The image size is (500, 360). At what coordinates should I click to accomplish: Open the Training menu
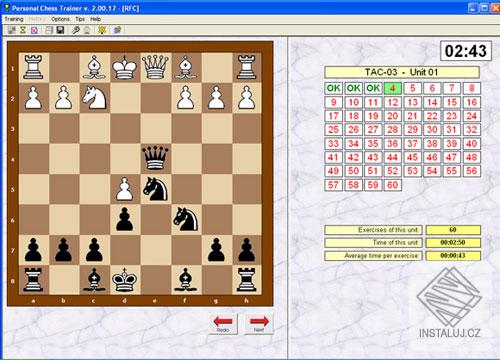tap(14, 19)
